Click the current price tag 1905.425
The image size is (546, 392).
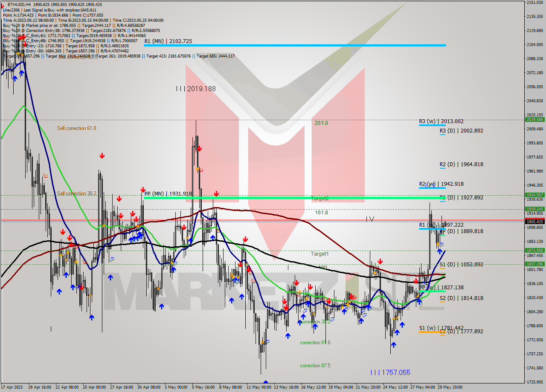[x=534, y=222]
